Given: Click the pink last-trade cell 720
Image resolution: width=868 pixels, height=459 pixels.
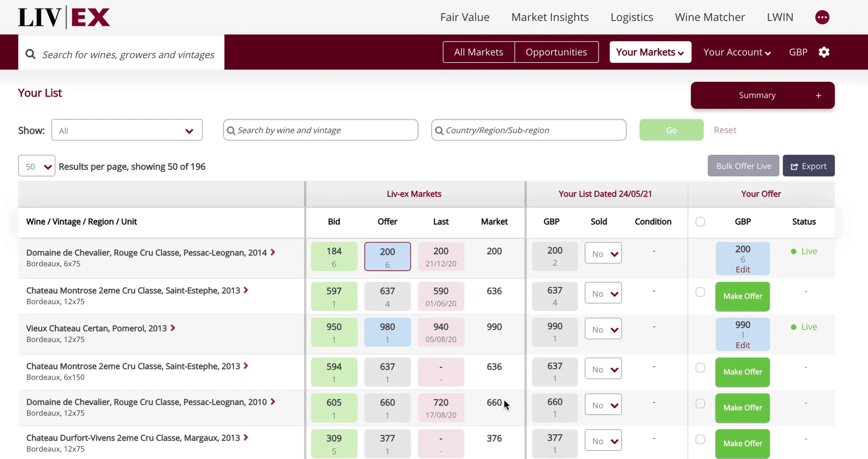Looking at the screenshot, I should [x=440, y=408].
